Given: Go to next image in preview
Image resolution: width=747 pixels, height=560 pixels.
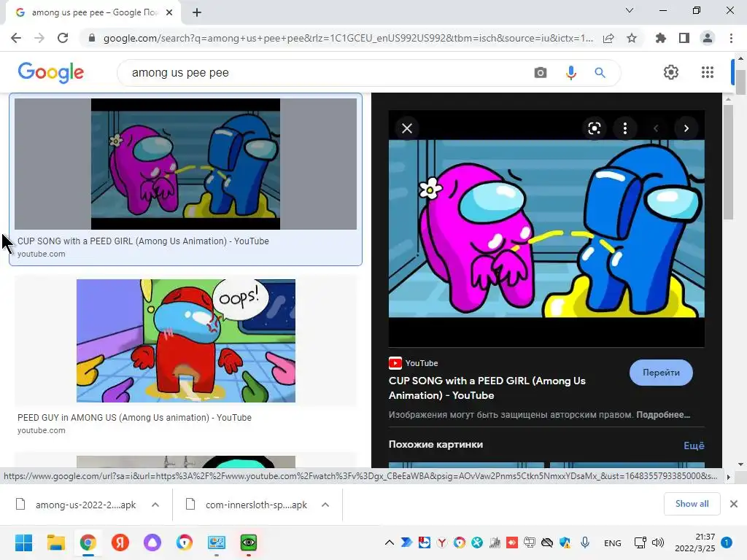Looking at the screenshot, I should point(686,128).
